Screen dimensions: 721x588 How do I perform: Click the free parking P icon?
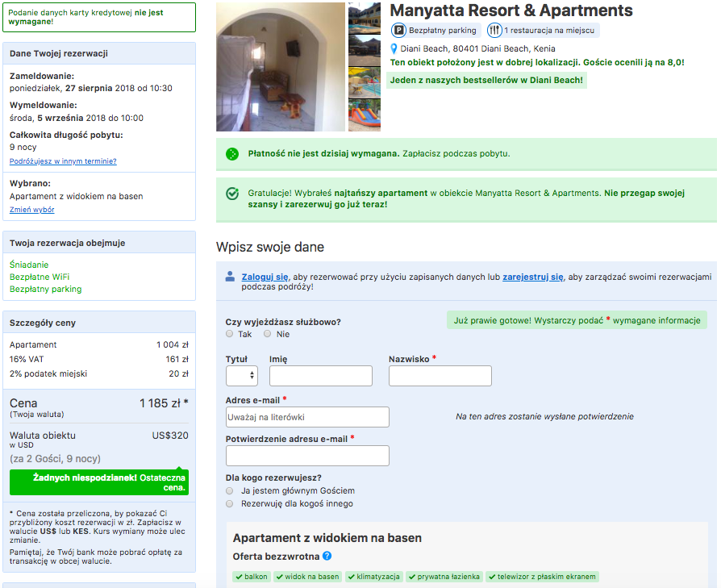point(398,31)
